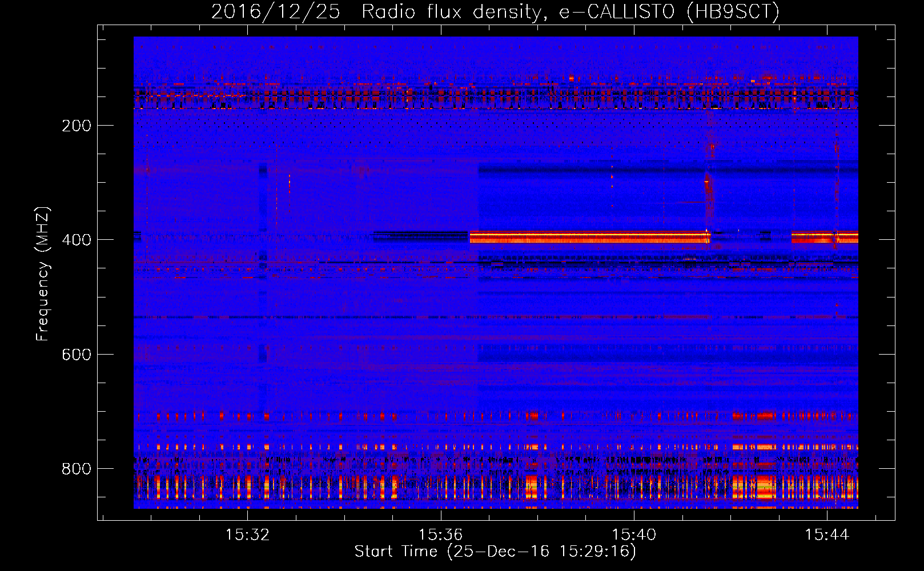Click the 15:40 time tick label
Screen dimensions: 924x571
point(634,535)
